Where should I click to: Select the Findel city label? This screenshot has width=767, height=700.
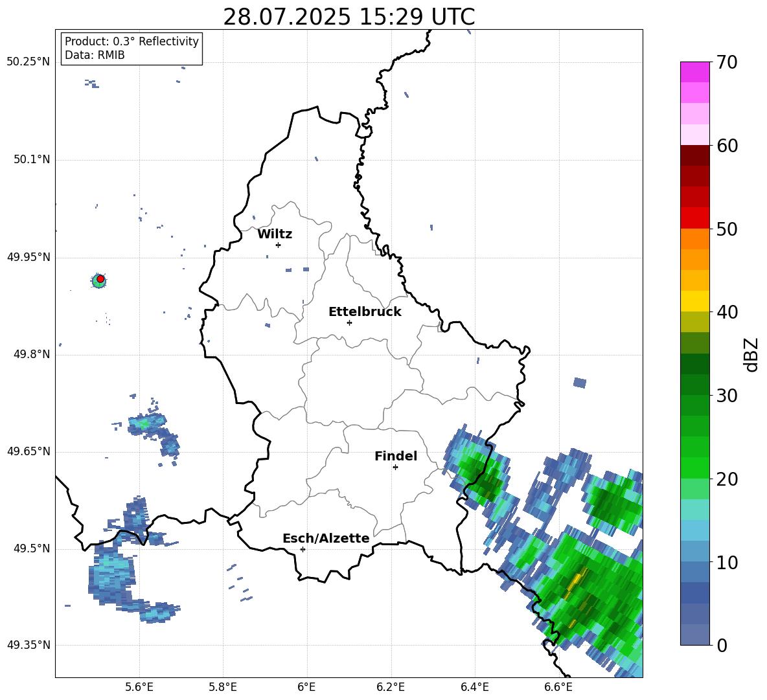click(396, 457)
